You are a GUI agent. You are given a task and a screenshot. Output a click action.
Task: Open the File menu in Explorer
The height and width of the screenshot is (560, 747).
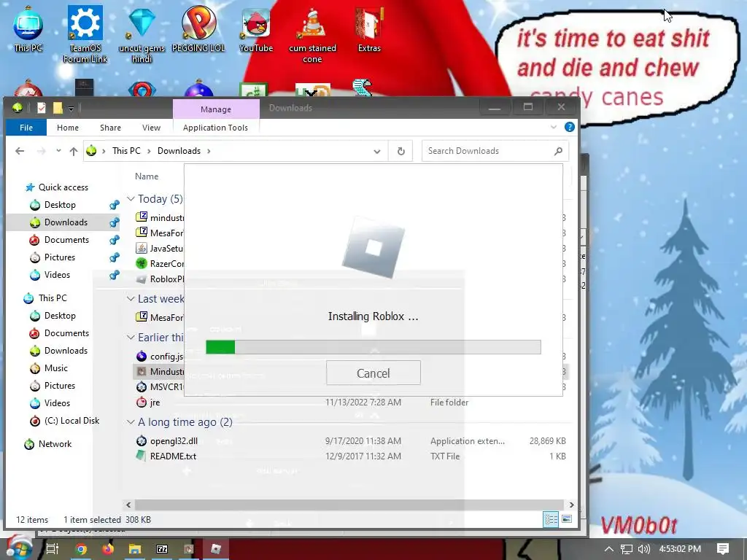click(26, 128)
